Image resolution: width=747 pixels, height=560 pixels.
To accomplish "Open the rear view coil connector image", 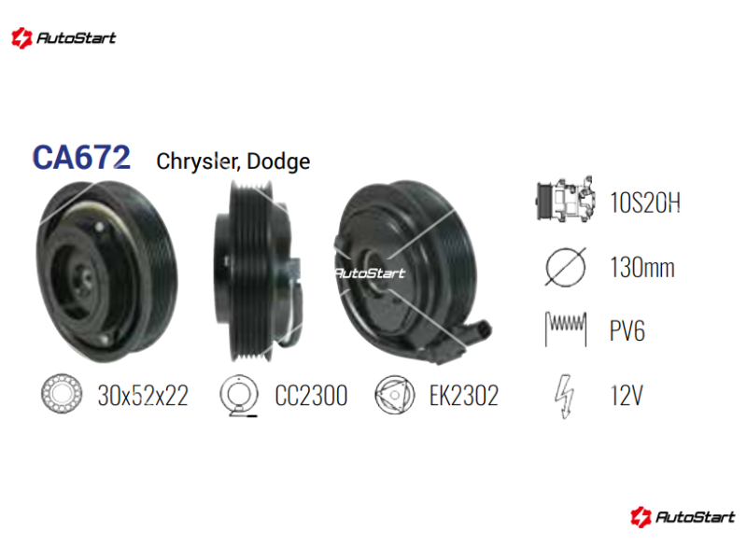I will [x=413, y=273].
